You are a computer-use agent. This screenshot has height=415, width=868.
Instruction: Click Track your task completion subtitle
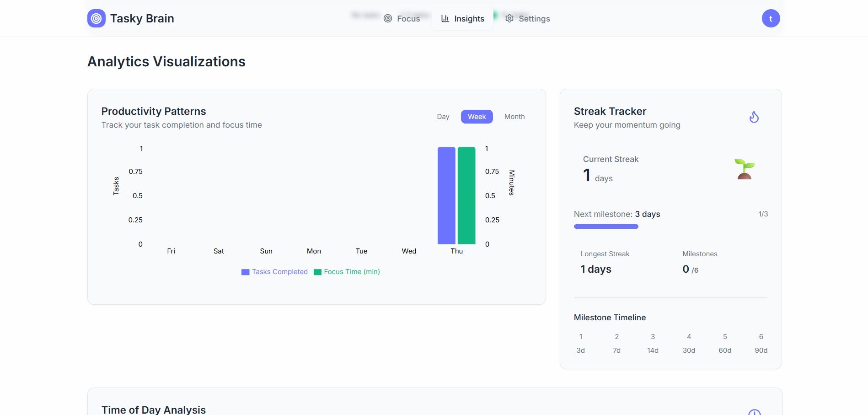(182, 125)
